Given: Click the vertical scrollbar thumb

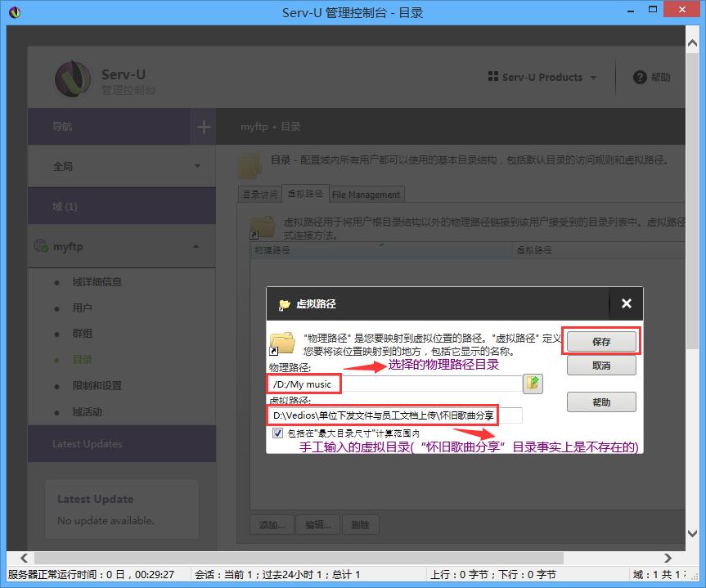Looking at the screenshot, I should pos(692,200).
